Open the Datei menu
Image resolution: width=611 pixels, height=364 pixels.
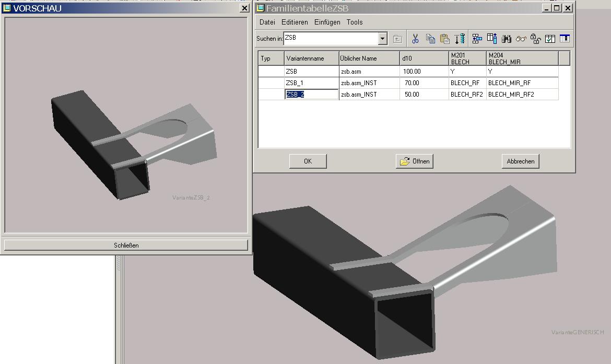267,22
